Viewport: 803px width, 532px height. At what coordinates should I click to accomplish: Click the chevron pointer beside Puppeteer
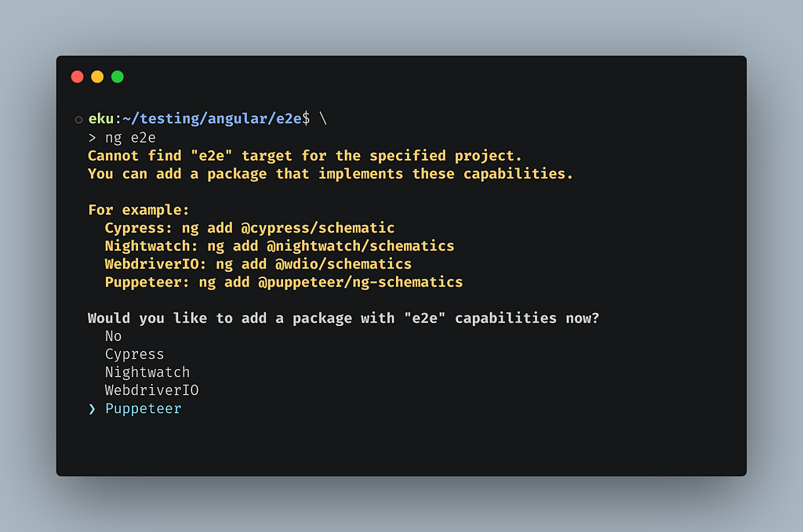pos(93,409)
